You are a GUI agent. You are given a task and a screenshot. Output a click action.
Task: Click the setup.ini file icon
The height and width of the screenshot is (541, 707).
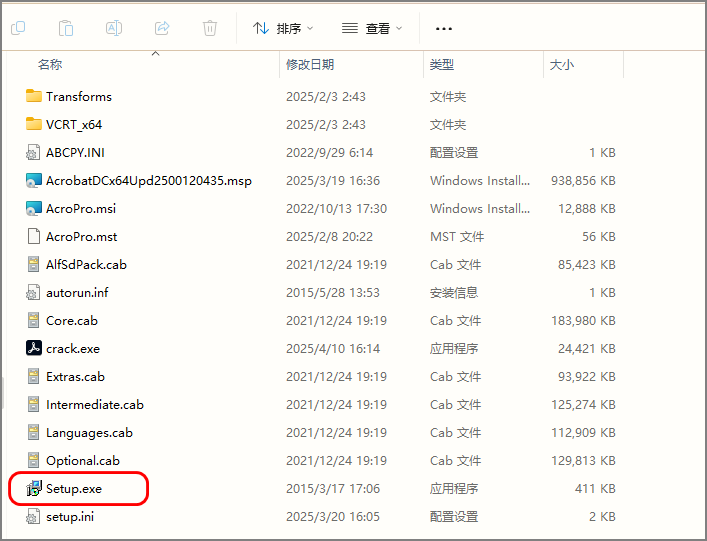33,517
